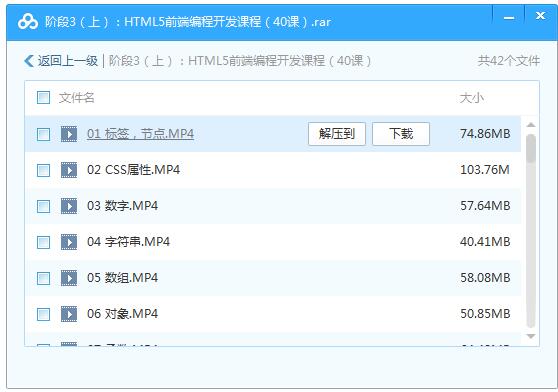The height and width of the screenshot is (392, 558).
Task: Tick the checkbox for 01 标签，节点.MP4
Action: coord(43,134)
